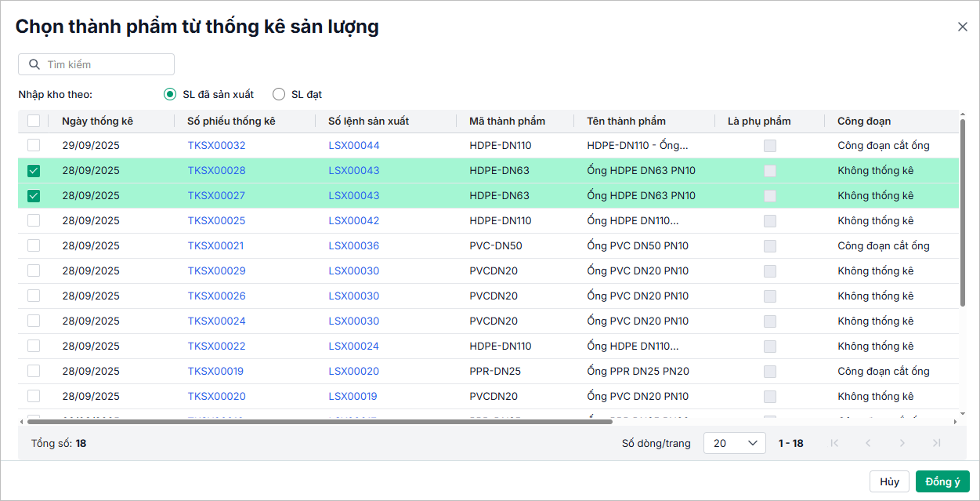This screenshot has width=980, height=501.
Task: Select the 'SL đạt' radio option
Action: (279, 95)
